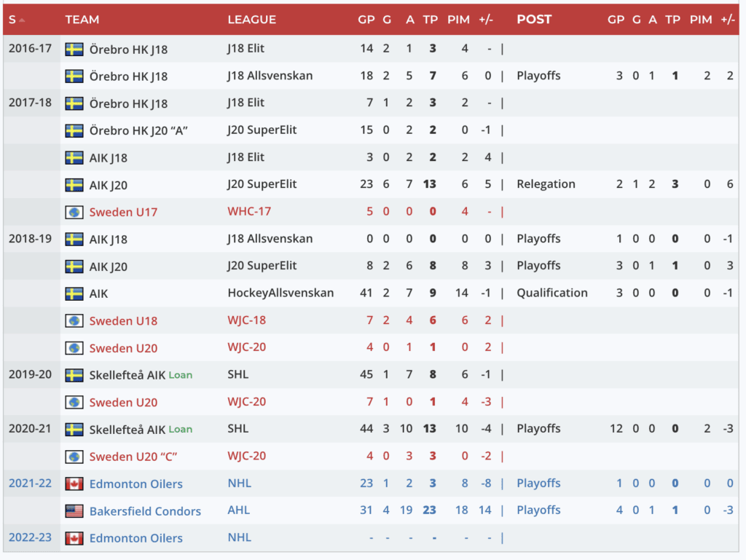The height and width of the screenshot is (560, 746).
Task: Open the HockeyAllsvenskan league link
Action: tap(280, 293)
